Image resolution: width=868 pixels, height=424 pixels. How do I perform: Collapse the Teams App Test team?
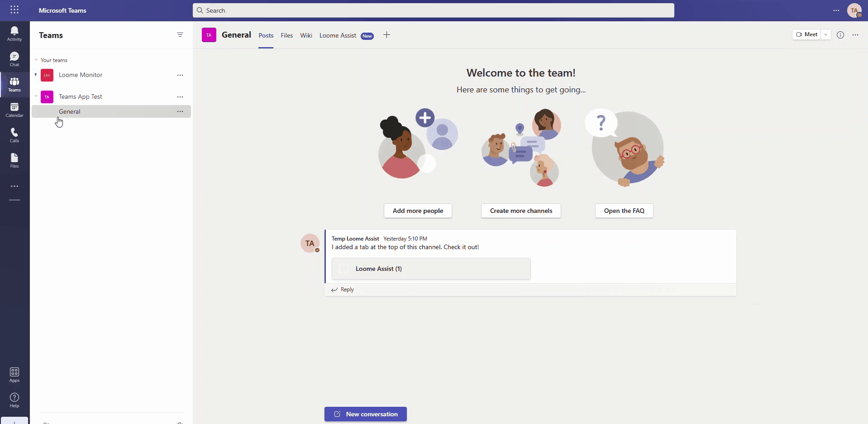tap(36, 96)
